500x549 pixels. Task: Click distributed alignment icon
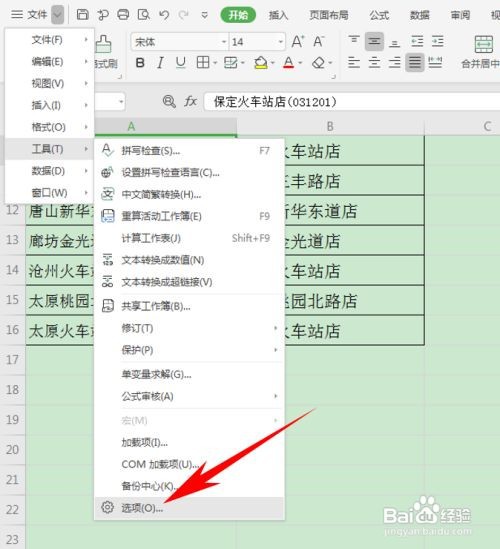point(435,63)
